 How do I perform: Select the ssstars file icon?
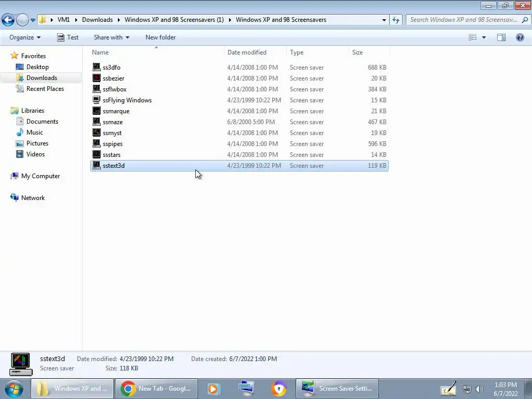click(97, 154)
